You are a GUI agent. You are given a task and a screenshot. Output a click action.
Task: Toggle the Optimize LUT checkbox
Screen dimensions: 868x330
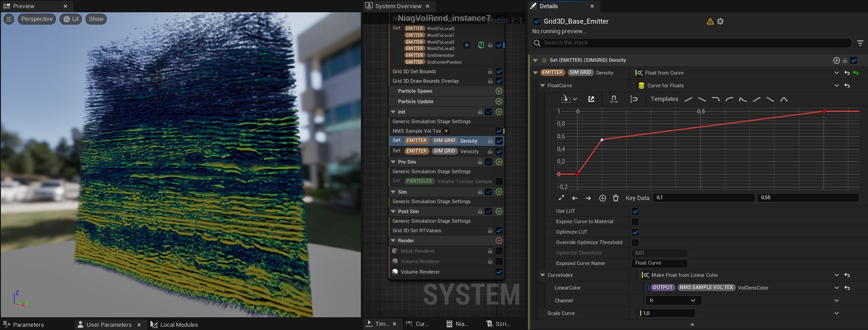click(635, 232)
